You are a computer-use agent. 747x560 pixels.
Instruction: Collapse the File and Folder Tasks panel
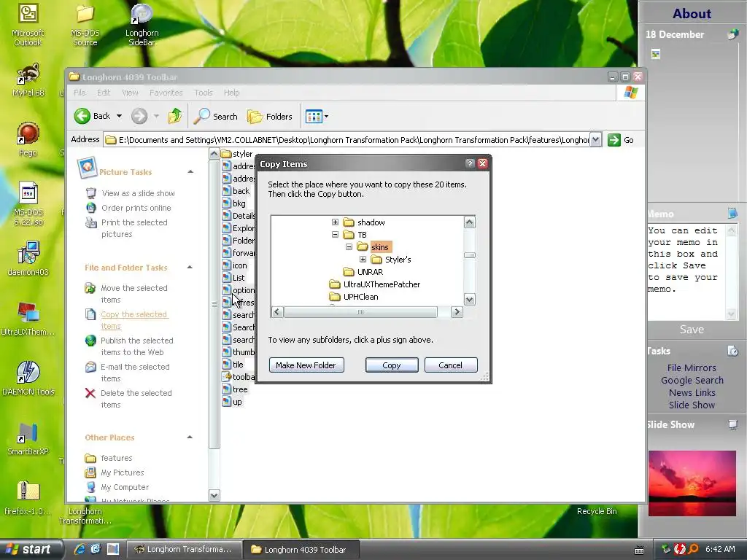click(x=190, y=268)
